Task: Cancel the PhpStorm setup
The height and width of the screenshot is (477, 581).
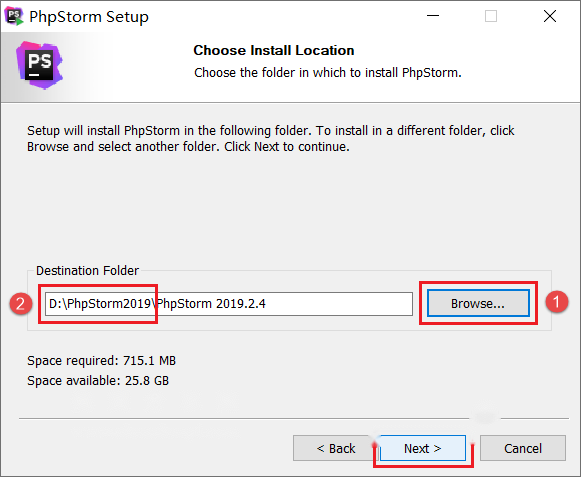Action: (x=523, y=448)
